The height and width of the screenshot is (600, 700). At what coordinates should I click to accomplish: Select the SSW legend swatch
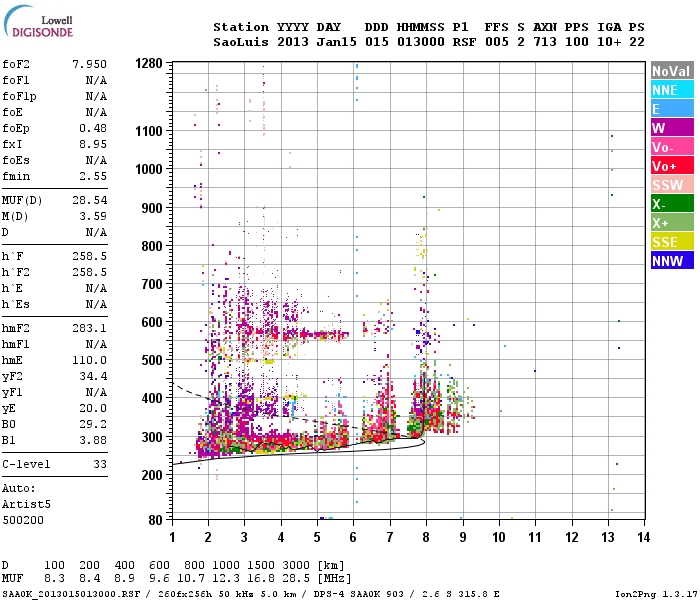click(x=672, y=185)
